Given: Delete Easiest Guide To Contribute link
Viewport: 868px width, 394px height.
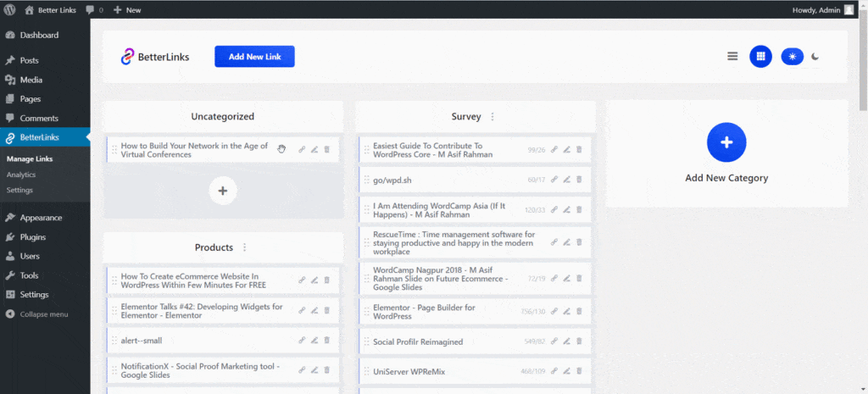Looking at the screenshot, I should pos(579,149).
